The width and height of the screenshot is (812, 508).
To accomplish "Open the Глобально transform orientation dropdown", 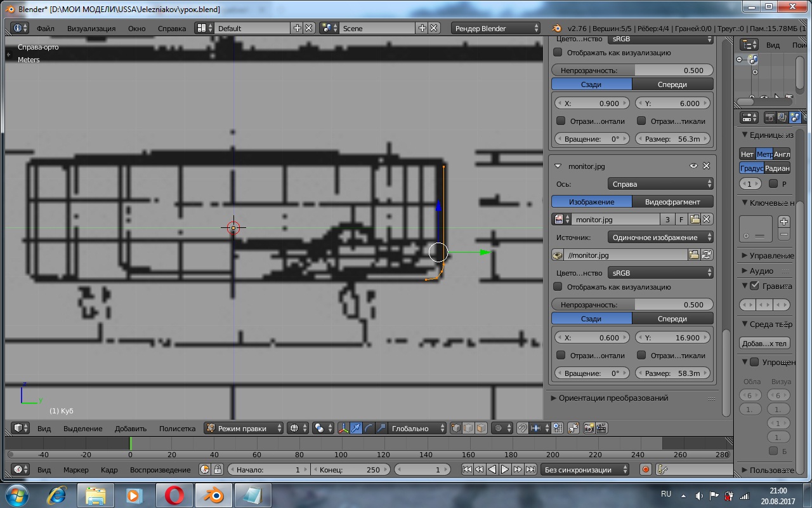I will pyautogui.click(x=417, y=428).
